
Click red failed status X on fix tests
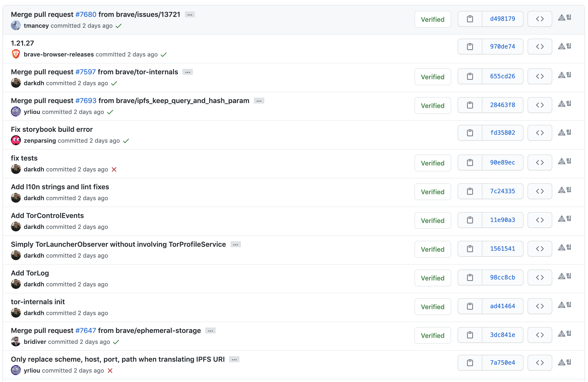coord(114,169)
